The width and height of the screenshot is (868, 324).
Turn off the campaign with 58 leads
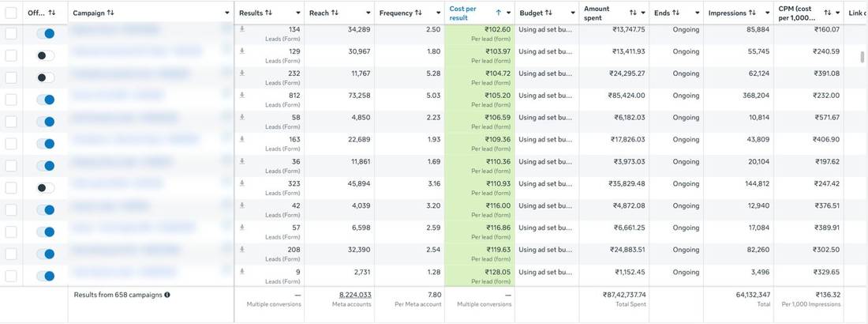(x=46, y=122)
